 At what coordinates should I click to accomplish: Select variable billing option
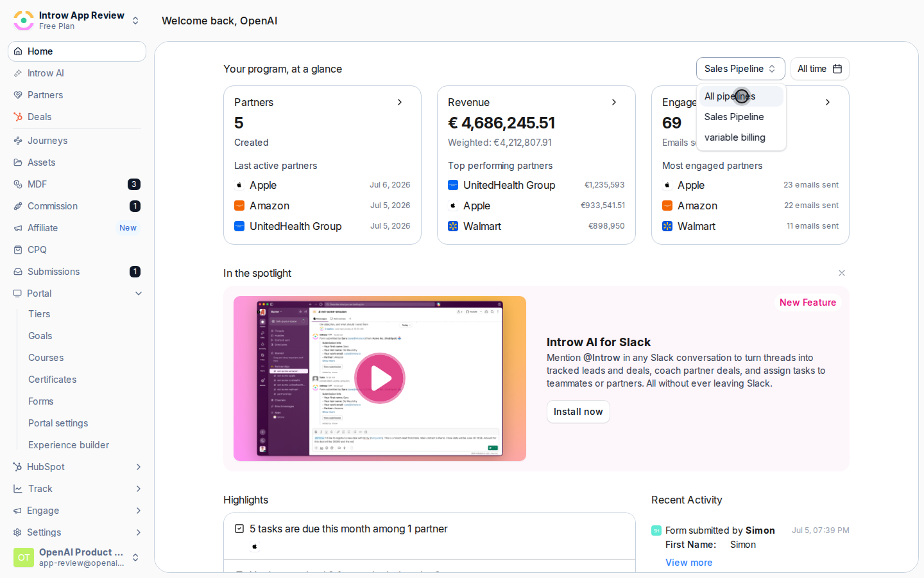741,137
